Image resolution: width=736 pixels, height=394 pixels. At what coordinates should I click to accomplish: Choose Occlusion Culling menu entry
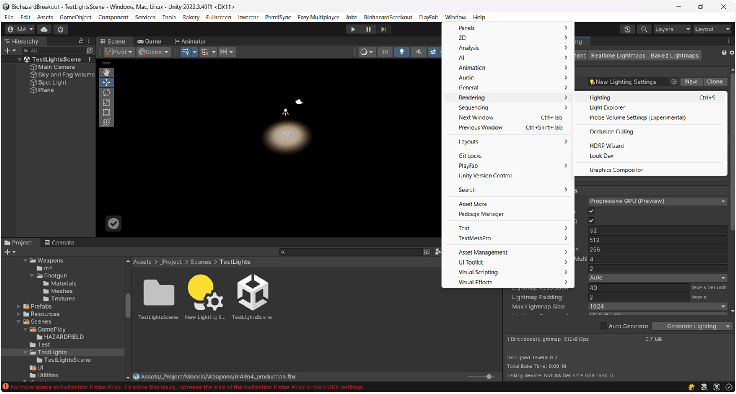pos(650,131)
